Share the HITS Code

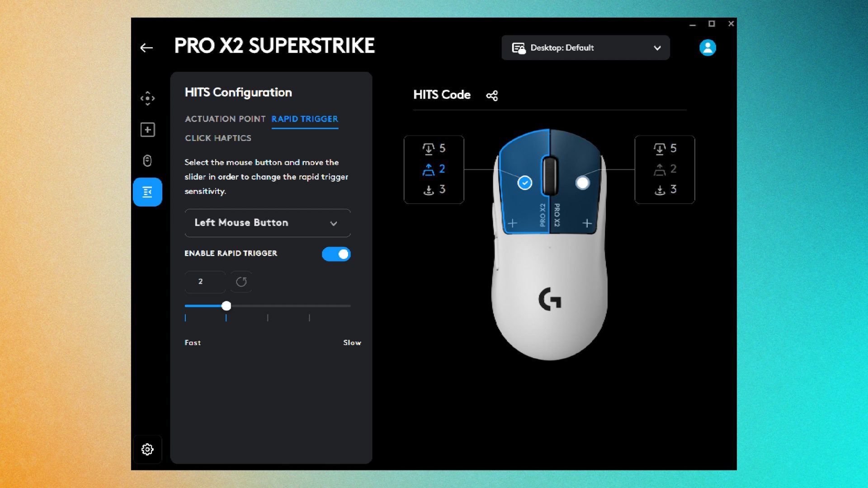point(492,95)
